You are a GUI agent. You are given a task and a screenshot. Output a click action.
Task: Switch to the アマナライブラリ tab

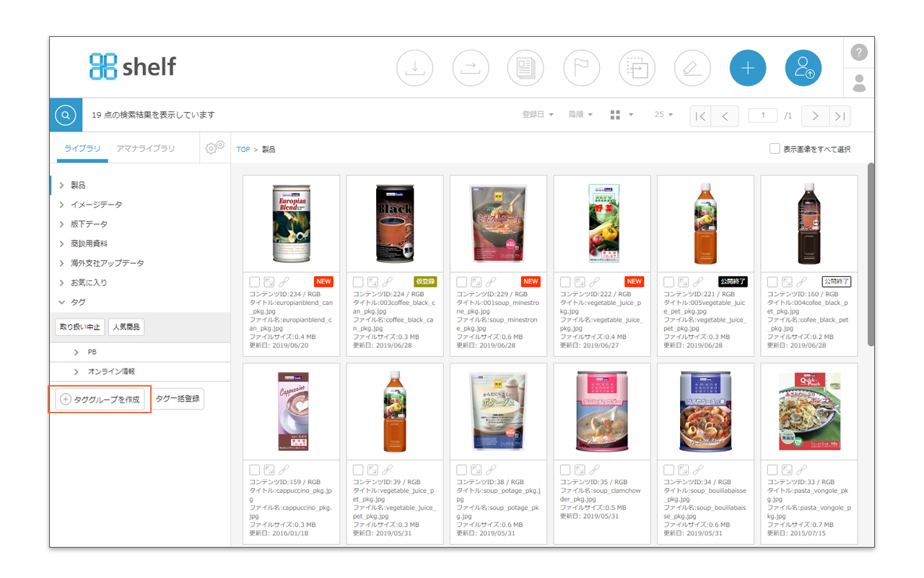[146, 148]
